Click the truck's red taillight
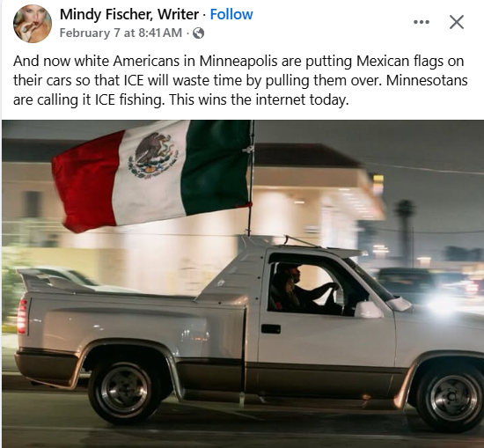 [22, 317]
